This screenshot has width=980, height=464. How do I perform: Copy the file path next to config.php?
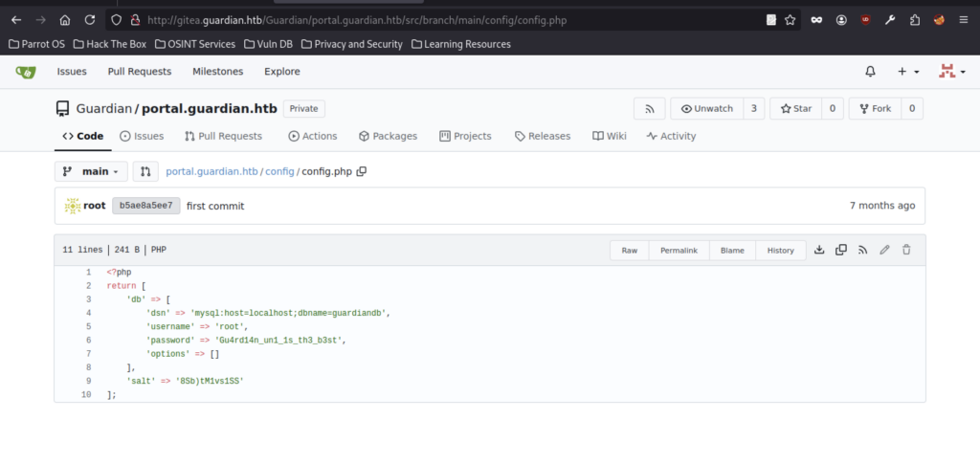point(362,172)
